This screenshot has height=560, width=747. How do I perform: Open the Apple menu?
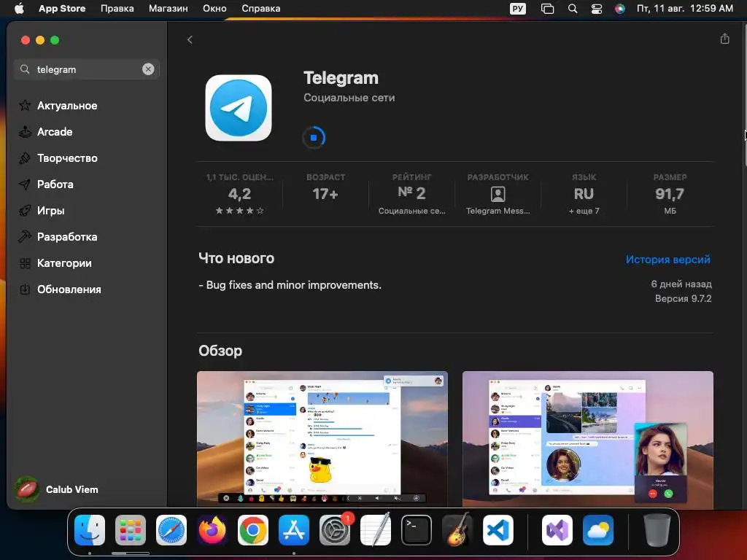[19, 9]
